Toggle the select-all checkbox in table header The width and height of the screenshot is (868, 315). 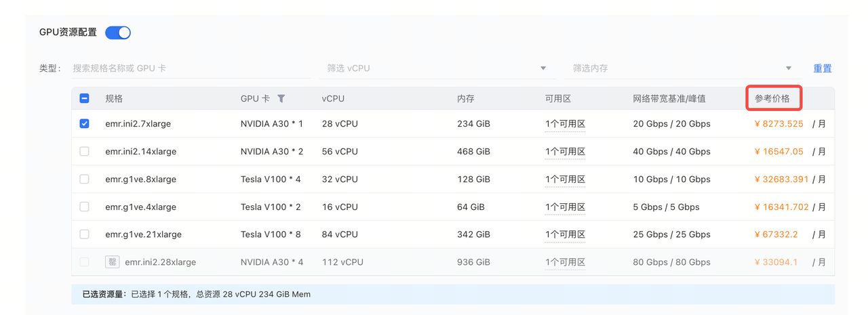click(85, 98)
